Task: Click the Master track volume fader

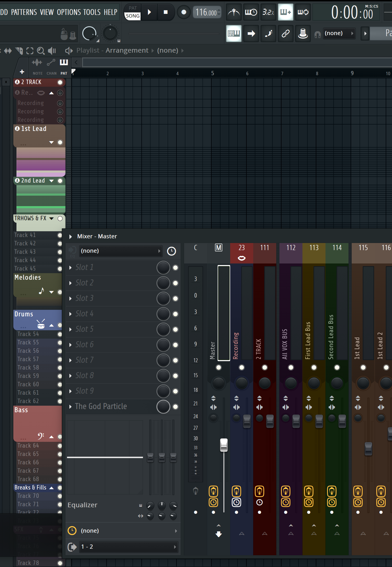Action: pos(224,445)
